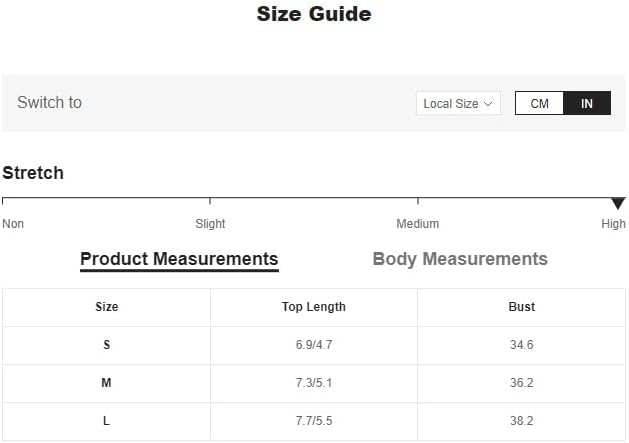Click the Top Length column header
Viewport: 629px width, 443px height.
(x=314, y=307)
